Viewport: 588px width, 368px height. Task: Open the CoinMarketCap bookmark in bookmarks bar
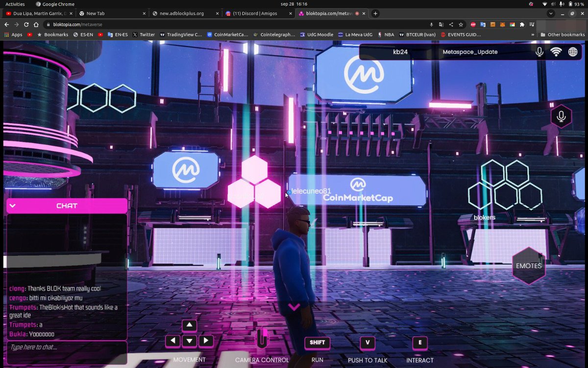tap(228, 35)
